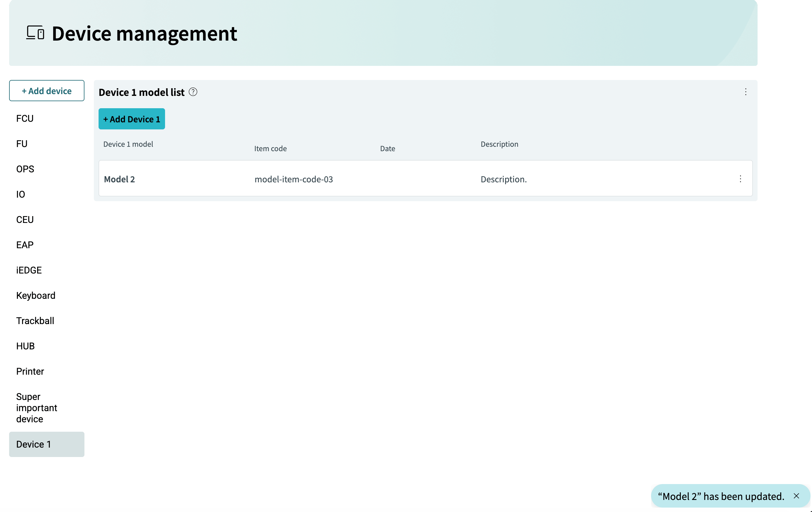Select Device 1 in the sidebar
This screenshot has width=812, height=512.
46,444
